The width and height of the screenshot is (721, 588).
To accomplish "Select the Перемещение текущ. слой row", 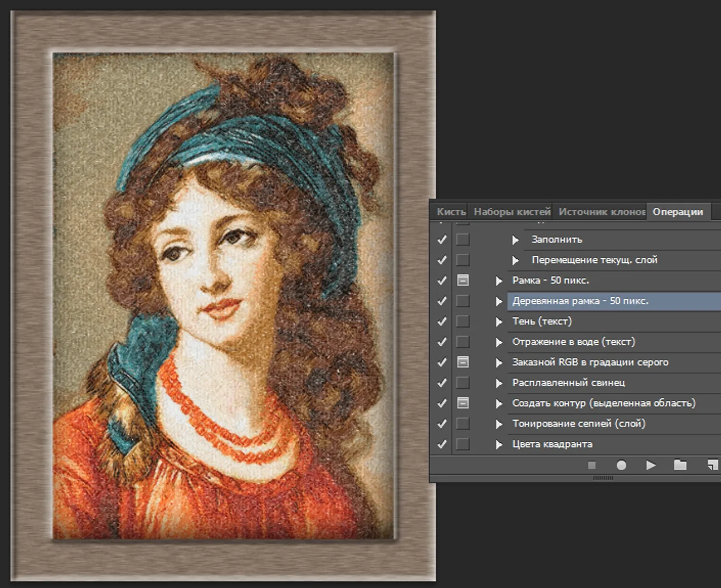I will pyautogui.click(x=622, y=260).
